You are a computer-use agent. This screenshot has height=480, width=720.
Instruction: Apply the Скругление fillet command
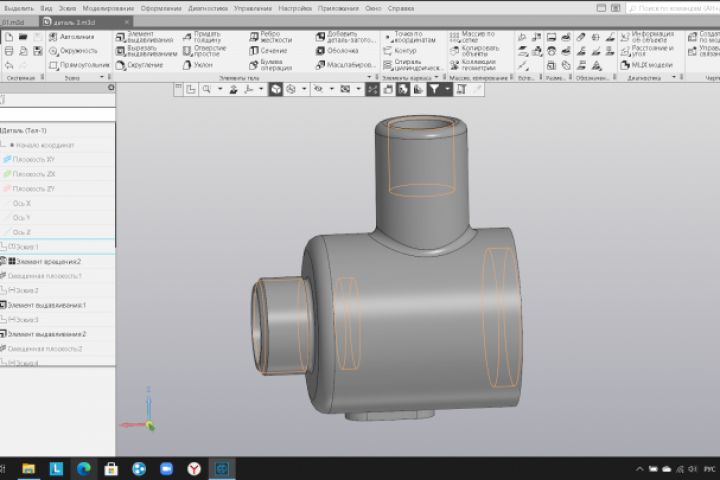[x=140, y=65]
